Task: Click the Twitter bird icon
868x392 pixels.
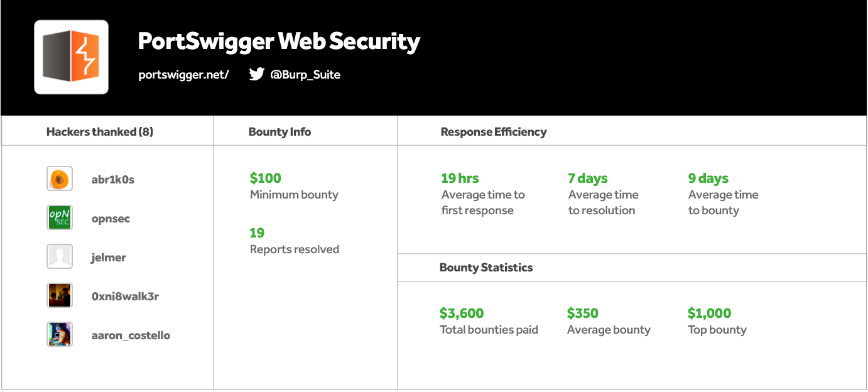Action: (x=256, y=74)
